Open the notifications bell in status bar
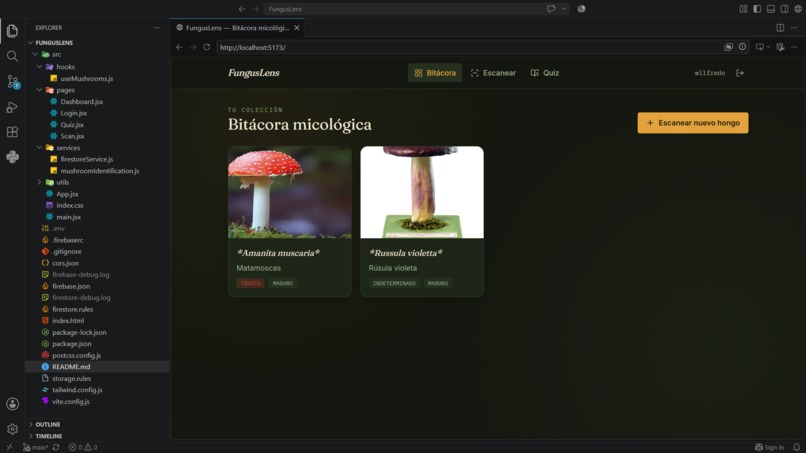806x453 pixels. click(796, 447)
